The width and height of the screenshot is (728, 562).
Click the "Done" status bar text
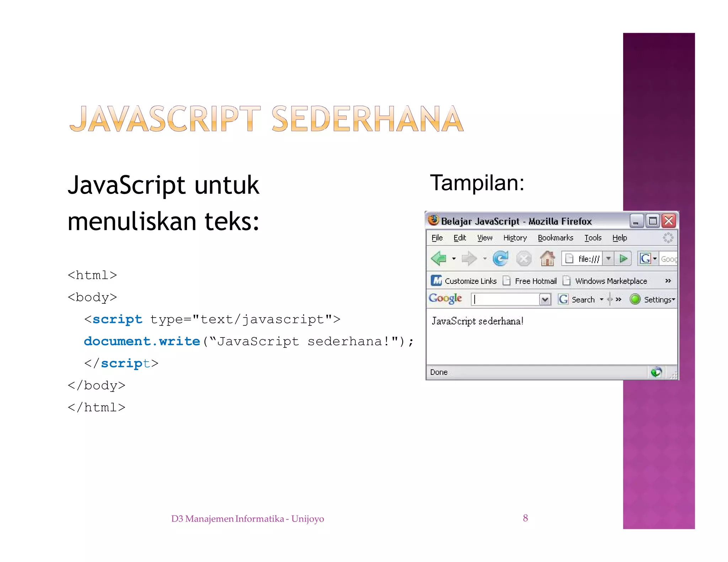(x=439, y=372)
